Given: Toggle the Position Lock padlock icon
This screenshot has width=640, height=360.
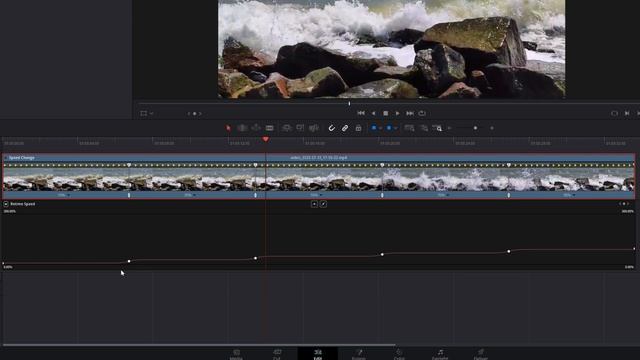Looking at the screenshot, I should tap(358, 128).
